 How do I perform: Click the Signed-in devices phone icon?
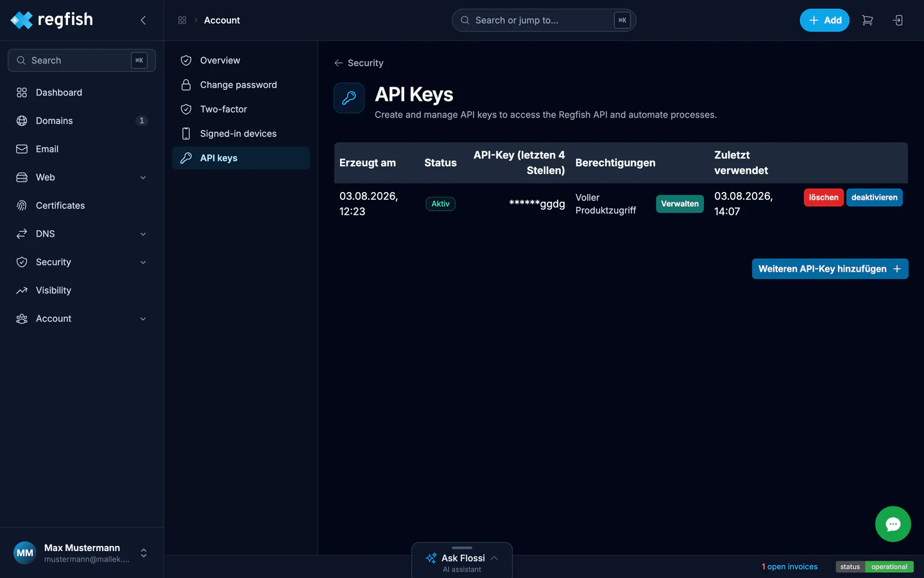[186, 134]
